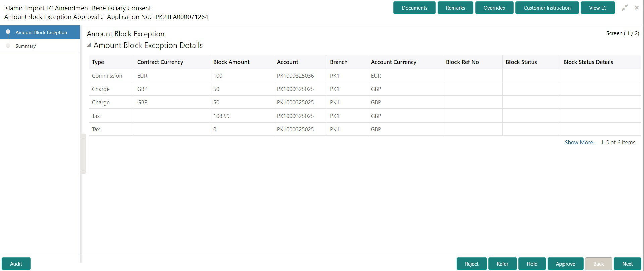The height and width of the screenshot is (271, 644).
Task: Click the Islamic Import LC Amendment title text
Action: tap(77, 8)
